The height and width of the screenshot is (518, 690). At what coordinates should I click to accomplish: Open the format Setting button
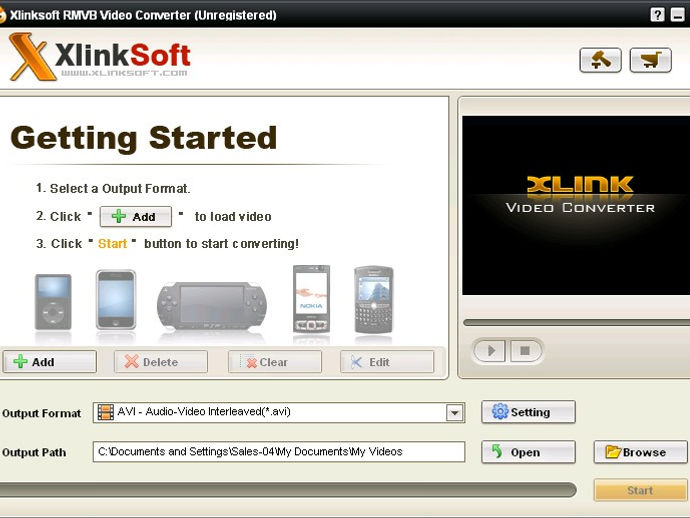[528, 412]
